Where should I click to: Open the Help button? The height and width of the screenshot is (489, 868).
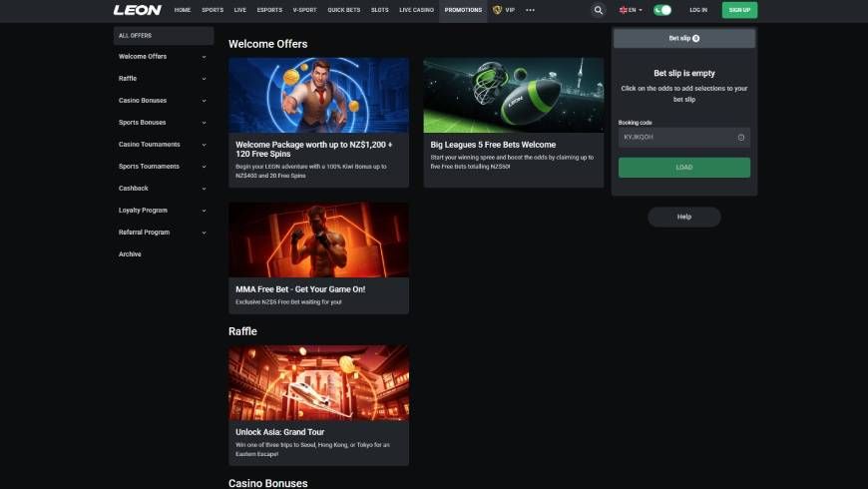[x=684, y=217]
